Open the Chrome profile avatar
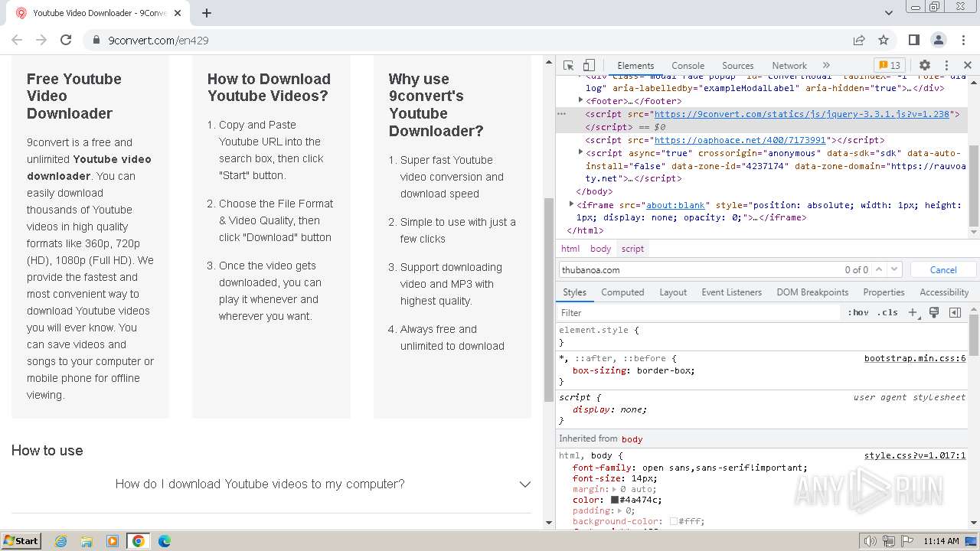The width and height of the screenshot is (980, 551). pos(939,40)
